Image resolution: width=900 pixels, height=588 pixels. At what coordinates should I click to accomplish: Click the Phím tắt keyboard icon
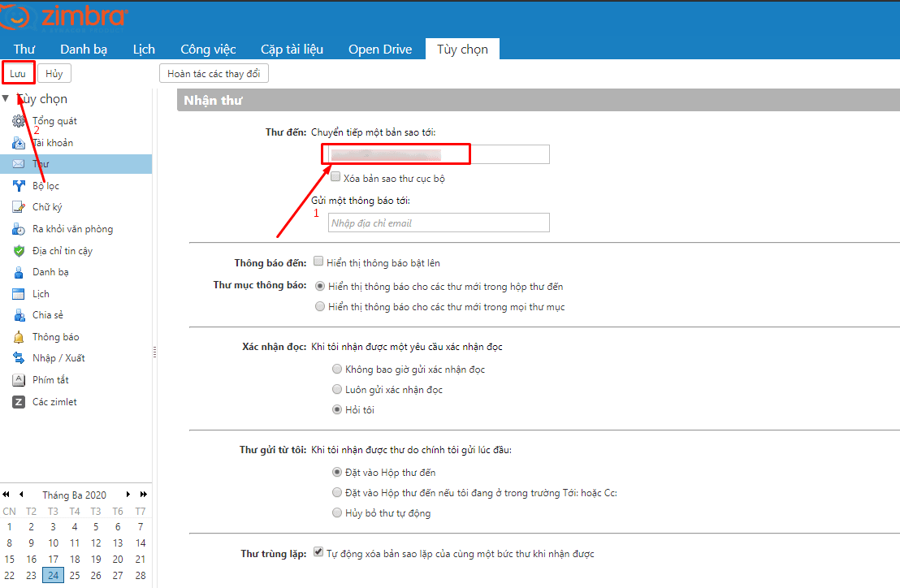tap(19, 380)
